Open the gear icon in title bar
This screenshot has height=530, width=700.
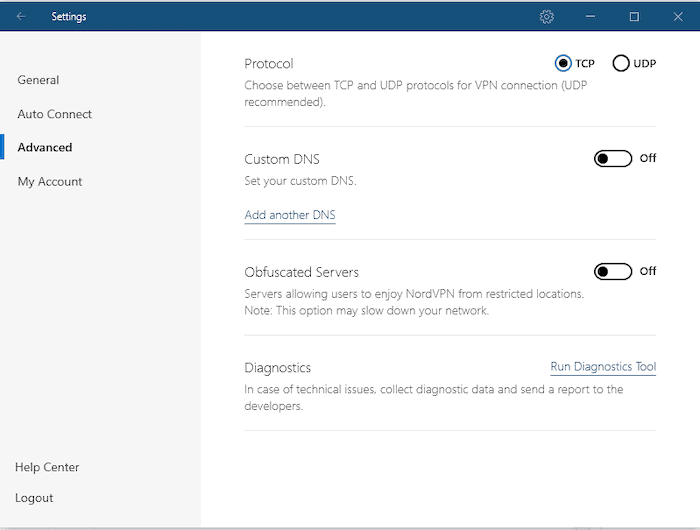[546, 17]
